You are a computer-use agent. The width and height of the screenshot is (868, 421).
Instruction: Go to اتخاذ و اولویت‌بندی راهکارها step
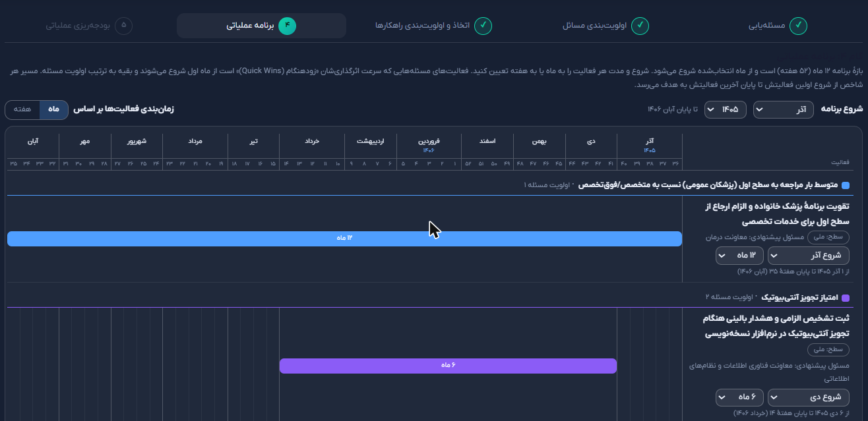point(434,26)
